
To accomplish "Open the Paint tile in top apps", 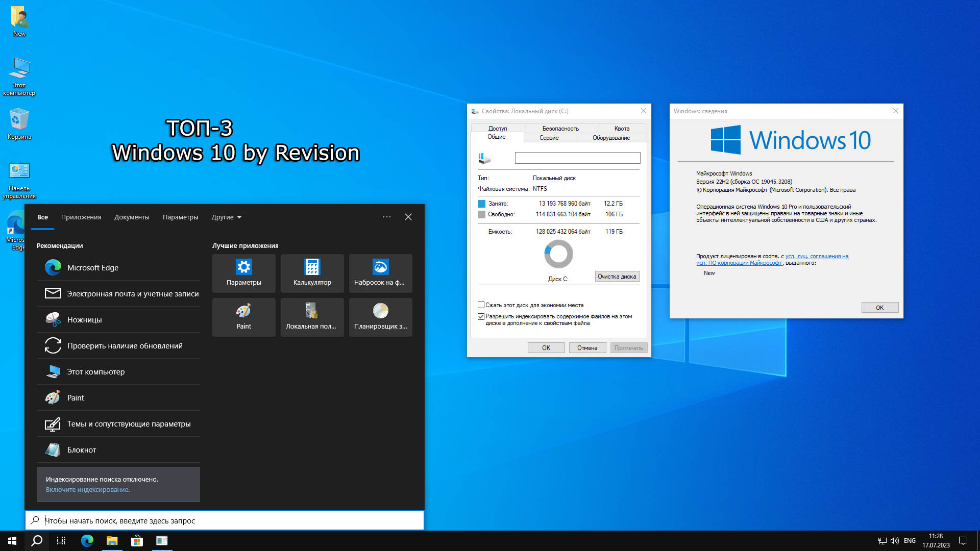I will (243, 317).
